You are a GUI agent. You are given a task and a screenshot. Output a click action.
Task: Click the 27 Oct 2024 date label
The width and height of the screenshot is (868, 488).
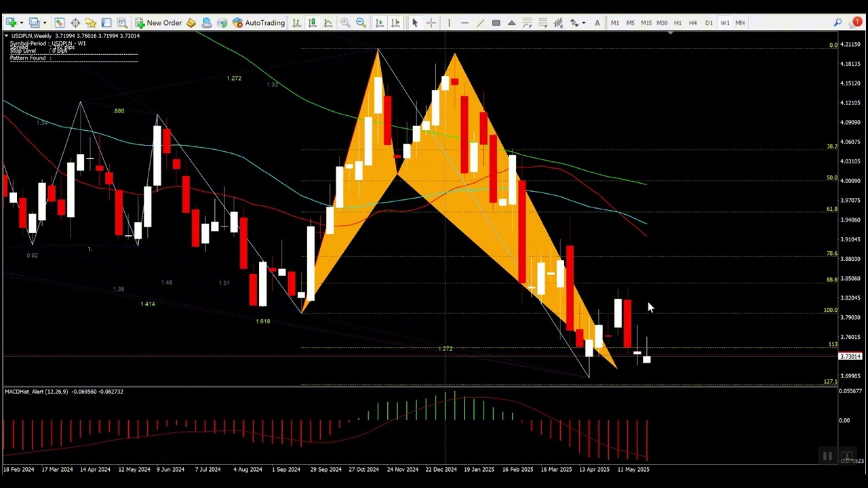pos(366,469)
